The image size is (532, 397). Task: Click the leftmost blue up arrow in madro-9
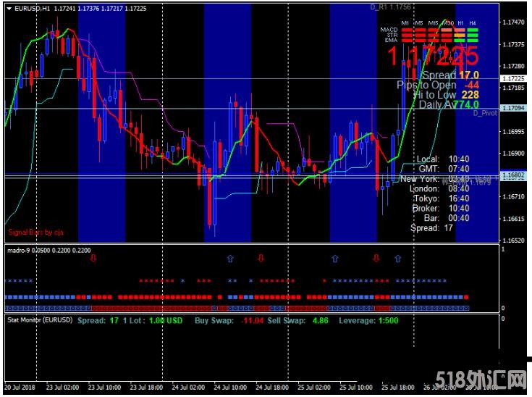click(230, 259)
